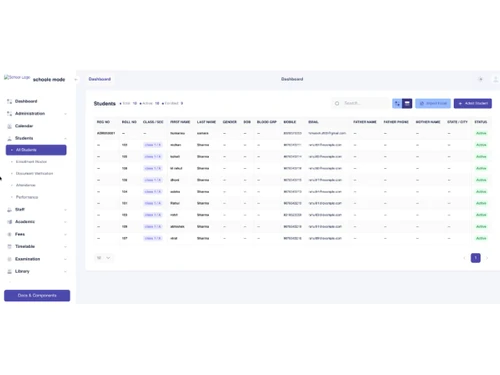The image size is (500, 375).
Task: Click the Timetable sidebar icon
Action: click(9, 247)
